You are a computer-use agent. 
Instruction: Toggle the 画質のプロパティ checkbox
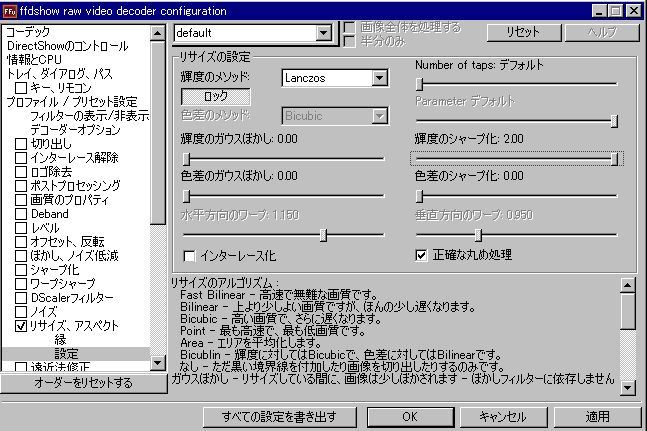coord(21,200)
